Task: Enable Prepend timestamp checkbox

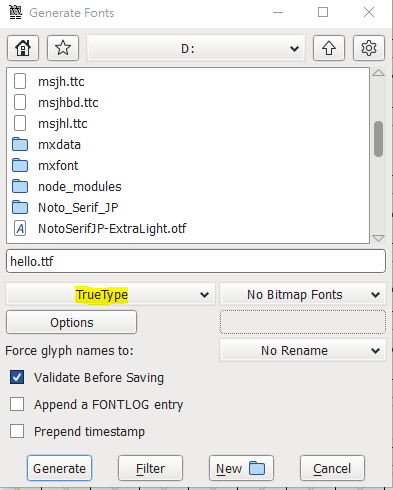Action: (17, 431)
